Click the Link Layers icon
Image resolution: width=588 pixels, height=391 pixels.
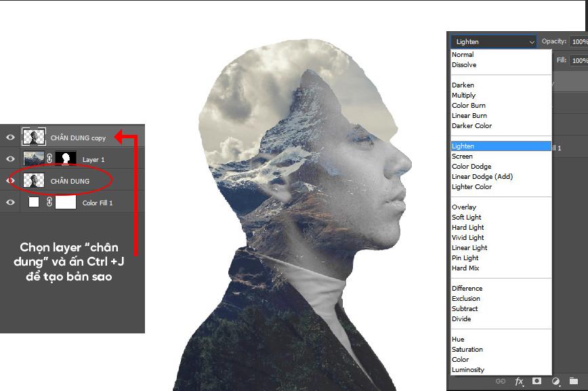tap(500, 382)
